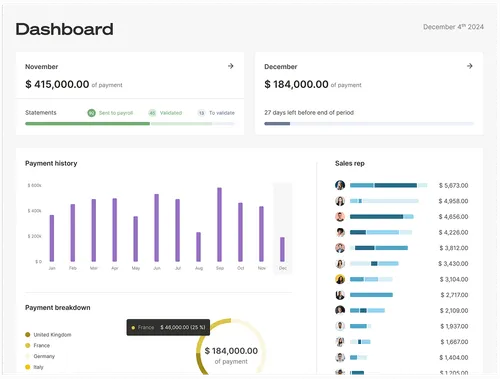Select the Feb bar in Payment history
This screenshot has height=379, width=500.
pos(73,233)
